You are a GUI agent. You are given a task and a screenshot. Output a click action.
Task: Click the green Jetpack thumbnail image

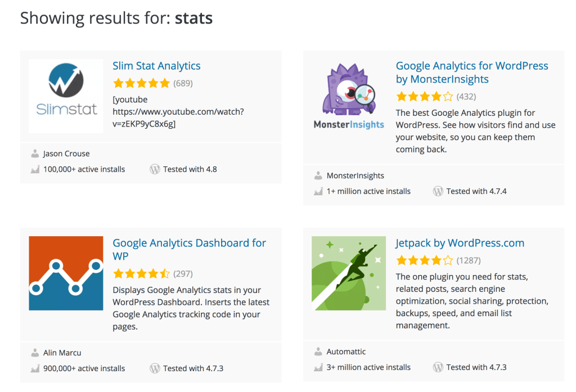click(x=348, y=273)
